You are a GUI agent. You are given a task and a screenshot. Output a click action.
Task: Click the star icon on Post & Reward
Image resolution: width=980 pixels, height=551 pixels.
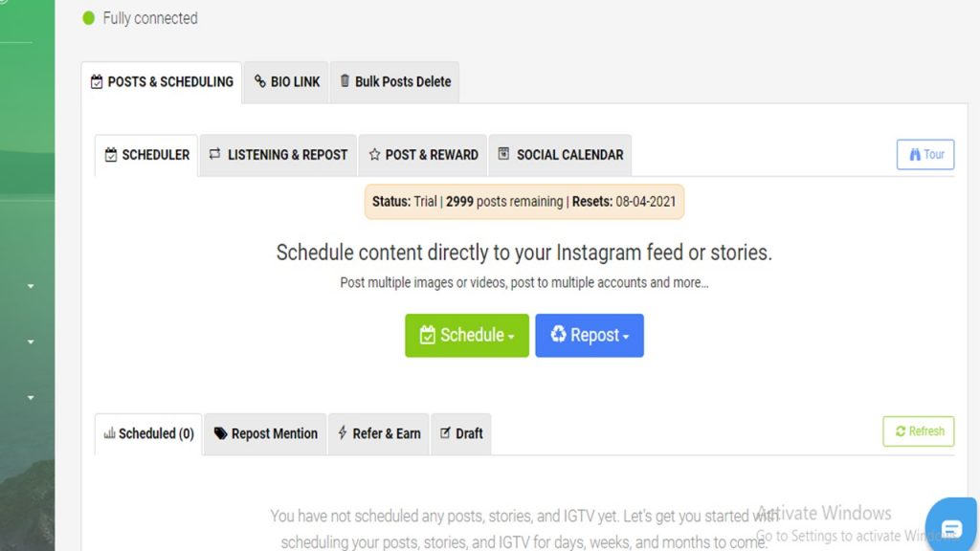374,154
